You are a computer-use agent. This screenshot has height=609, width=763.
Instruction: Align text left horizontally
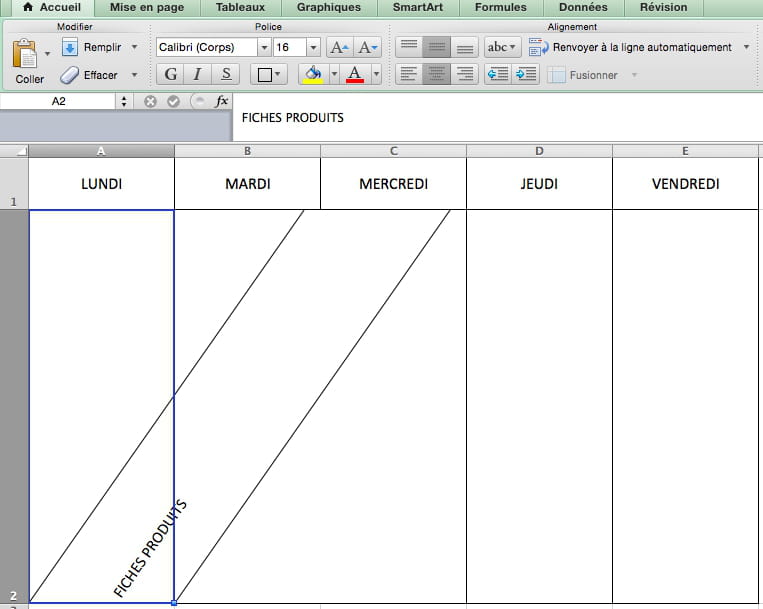pyautogui.click(x=409, y=74)
